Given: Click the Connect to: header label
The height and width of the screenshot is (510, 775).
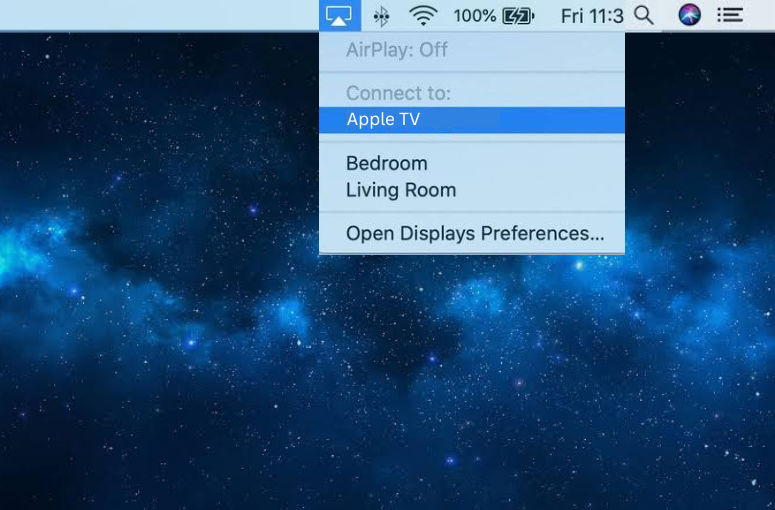Looking at the screenshot, I should point(398,93).
